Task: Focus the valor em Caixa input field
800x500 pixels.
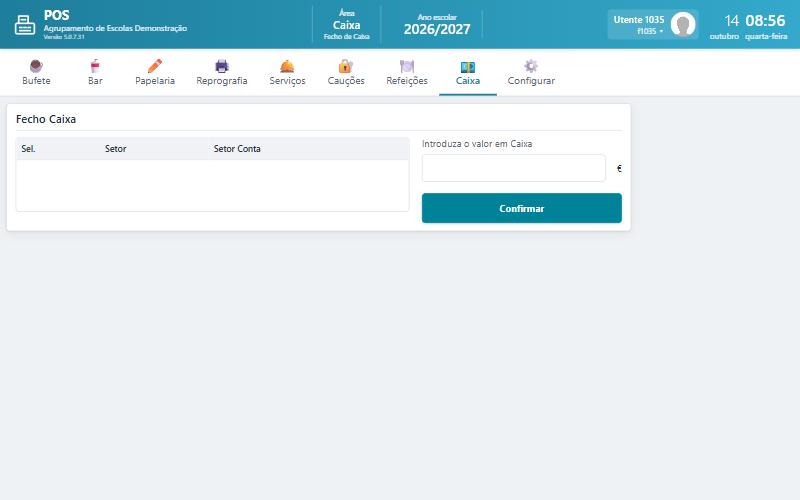Action: pos(513,168)
